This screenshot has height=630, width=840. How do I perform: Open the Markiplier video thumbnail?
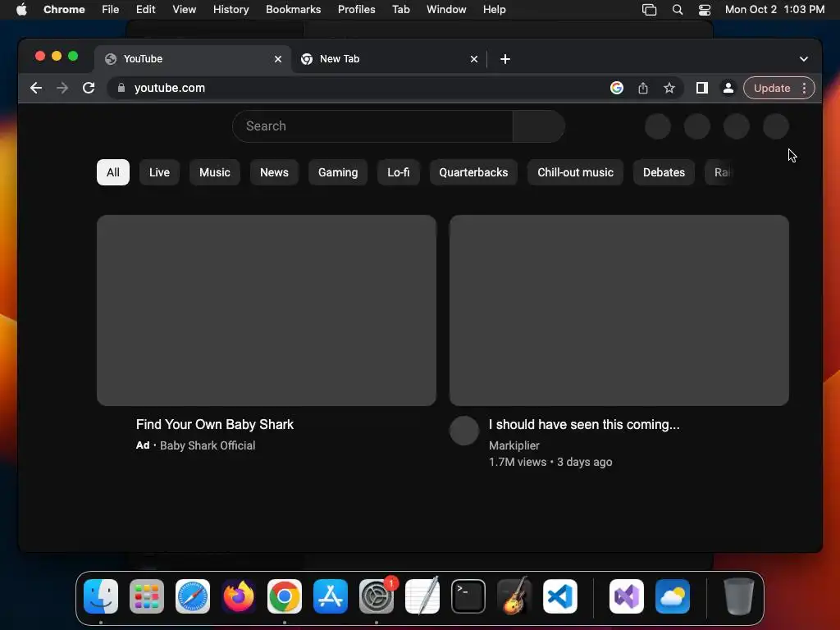point(619,310)
